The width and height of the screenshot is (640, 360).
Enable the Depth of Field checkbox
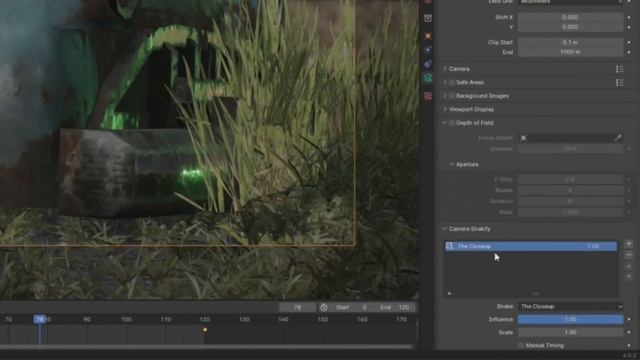(452, 123)
